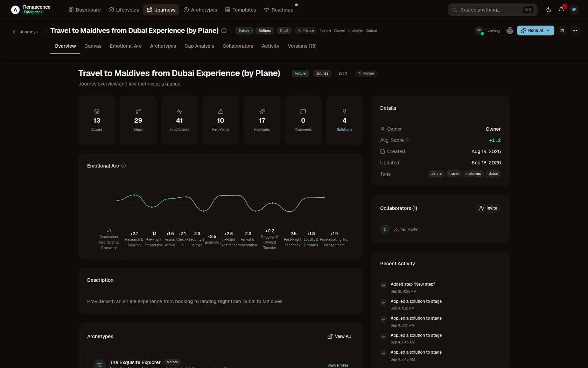Go to Lifecycles section
The image size is (588, 368).
124,10
